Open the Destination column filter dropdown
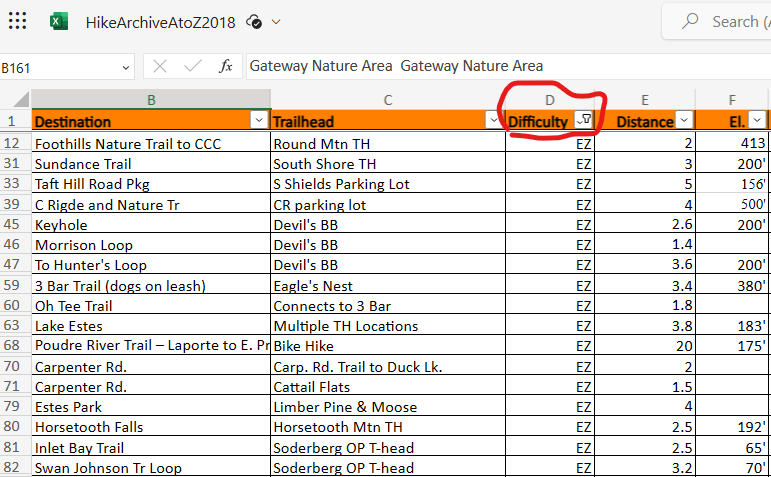 260,121
